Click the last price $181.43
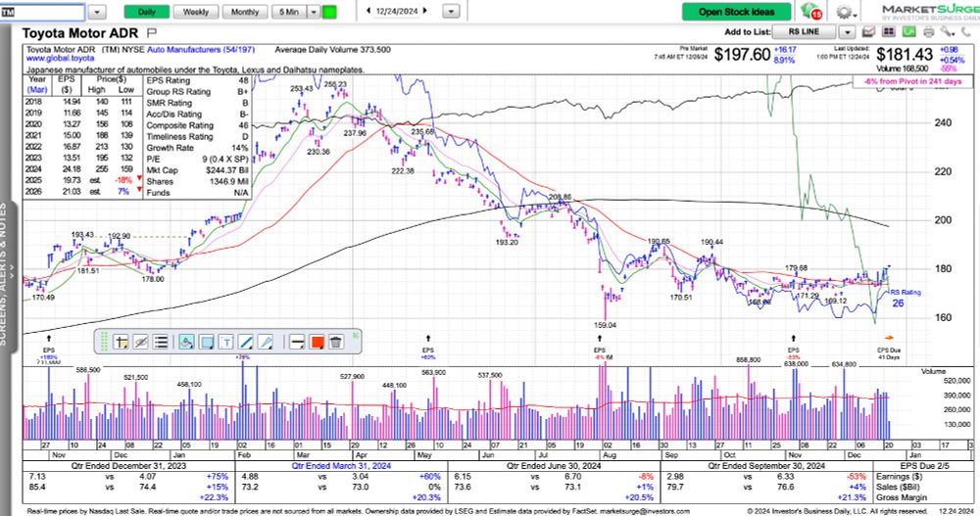The height and width of the screenshot is (516, 980). [x=905, y=55]
